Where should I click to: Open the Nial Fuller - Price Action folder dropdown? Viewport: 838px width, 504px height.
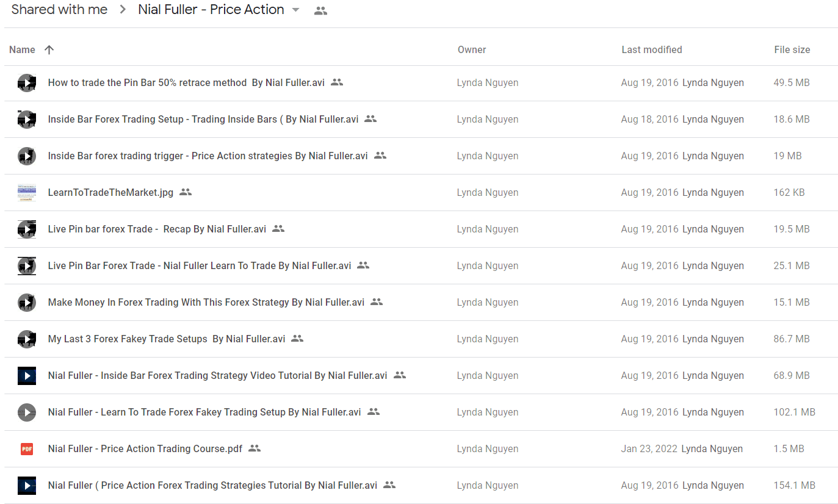tap(296, 10)
